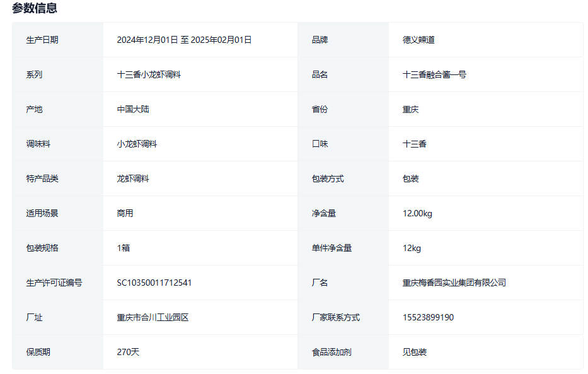The image size is (588, 374).
Task: Select the factory address 重庆市合川工业园区
Action: point(153,317)
